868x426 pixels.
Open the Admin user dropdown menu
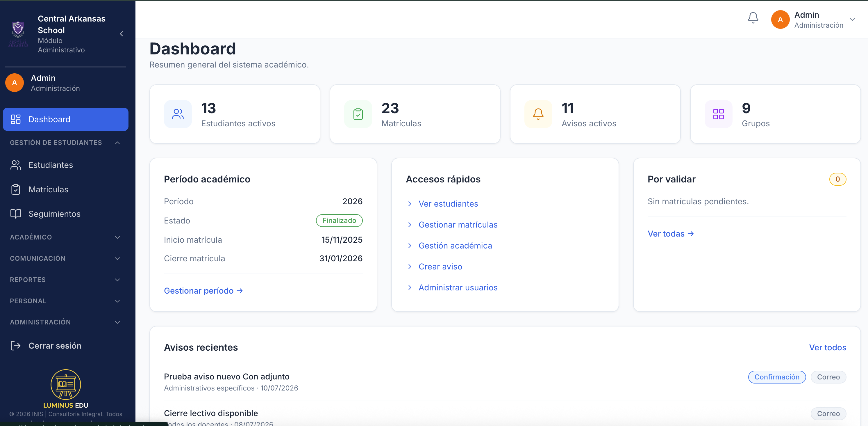click(813, 19)
